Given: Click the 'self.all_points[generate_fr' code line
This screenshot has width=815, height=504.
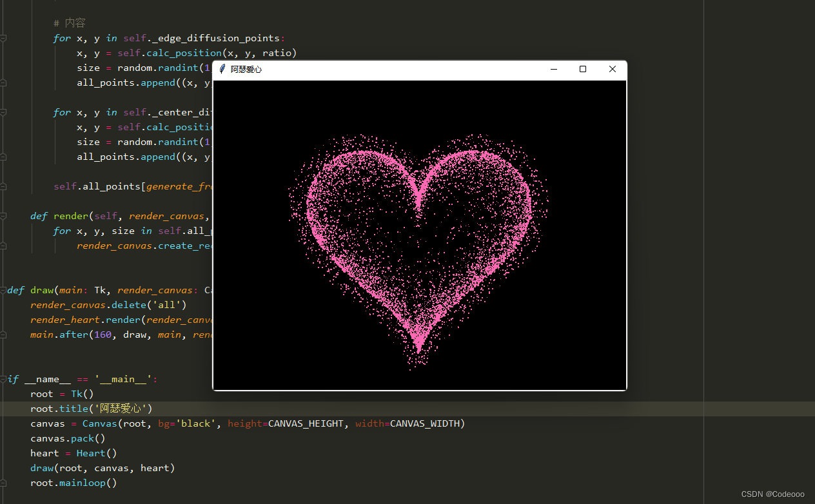Looking at the screenshot, I should pyautogui.click(x=133, y=186).
